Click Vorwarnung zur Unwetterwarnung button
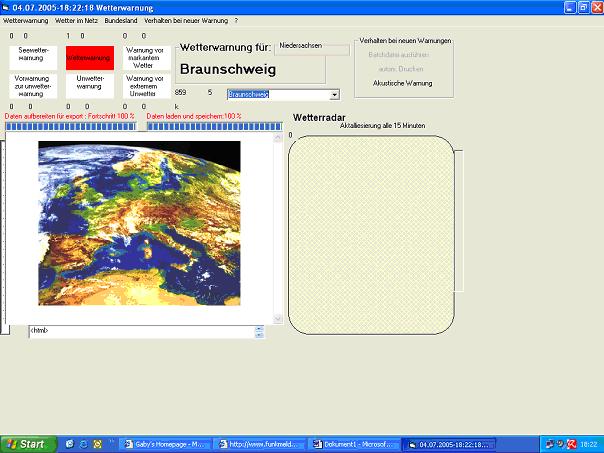The image size is (604, 453). click(x=31, y=86)
